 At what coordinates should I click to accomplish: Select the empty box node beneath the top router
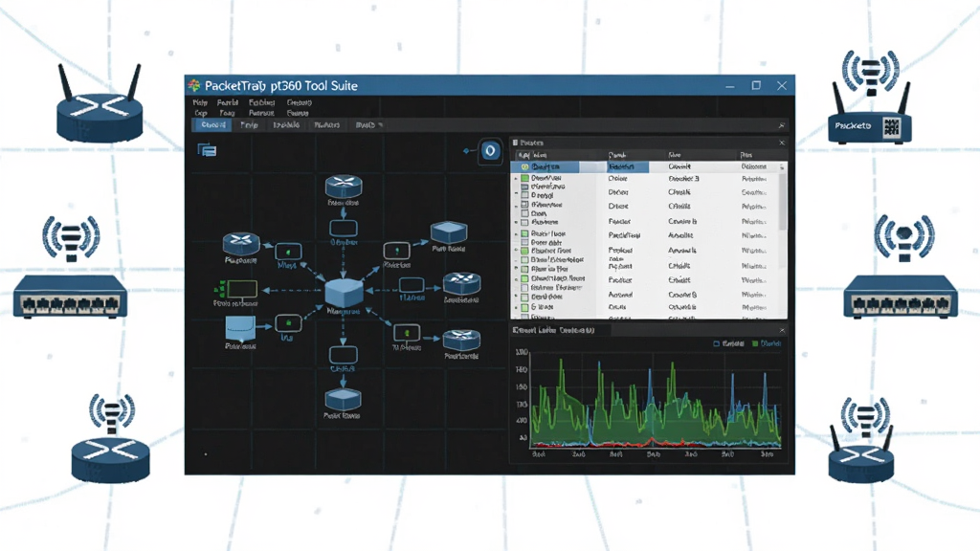pos(344,228)
